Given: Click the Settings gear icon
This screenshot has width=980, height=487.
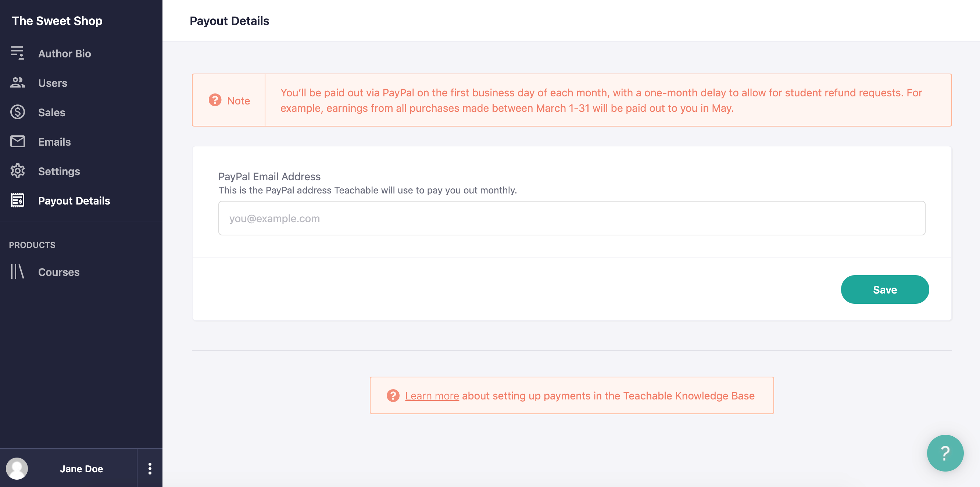Looking at the screenshot, I should [x=18, y=171].
